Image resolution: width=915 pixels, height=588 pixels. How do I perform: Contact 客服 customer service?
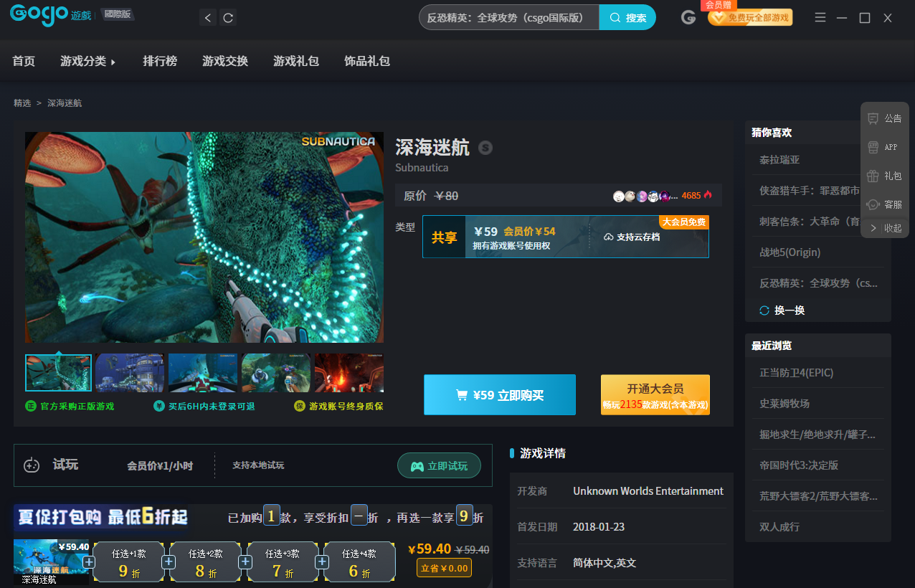(x=885, y=204)
